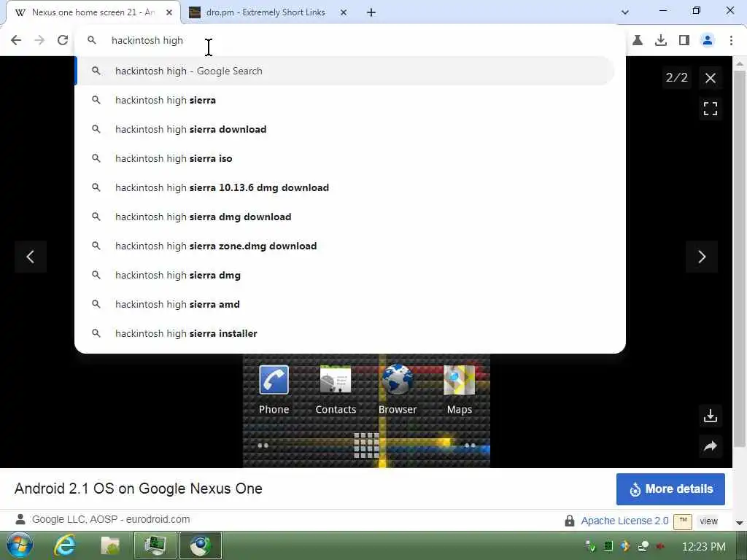Open the Chrome Labs flask icon
747x560 pixels.
tap(638, 41)
